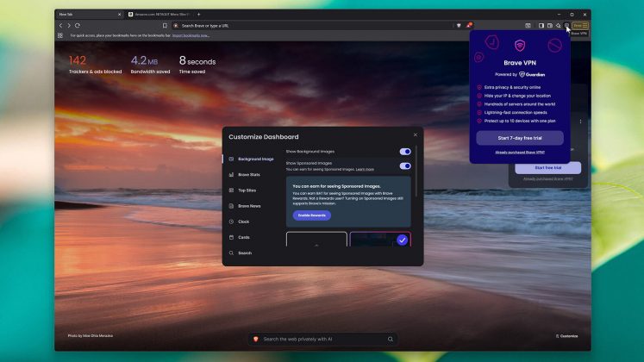The height and width of the screenshot is (362, 644).
Task: Toggle Show Background Images switch
Action: [405, 152]
